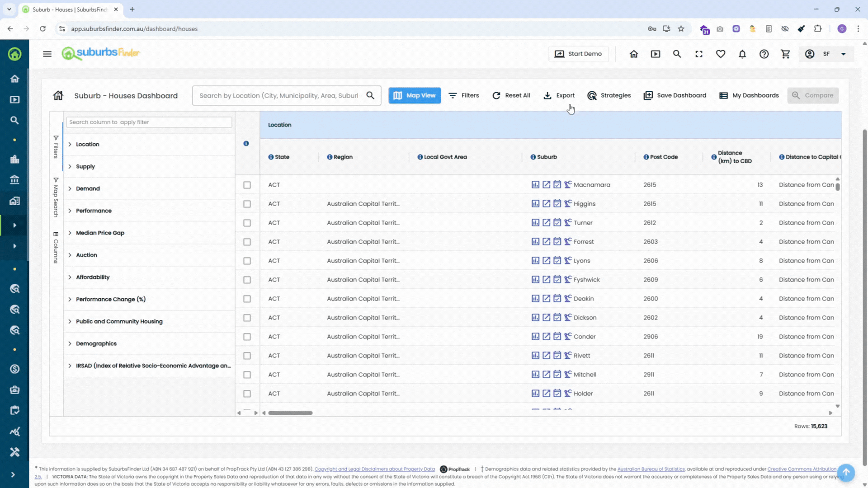Click the video tutorials icon in header
The image size is (868, 488).
click(x=656, y=54)
